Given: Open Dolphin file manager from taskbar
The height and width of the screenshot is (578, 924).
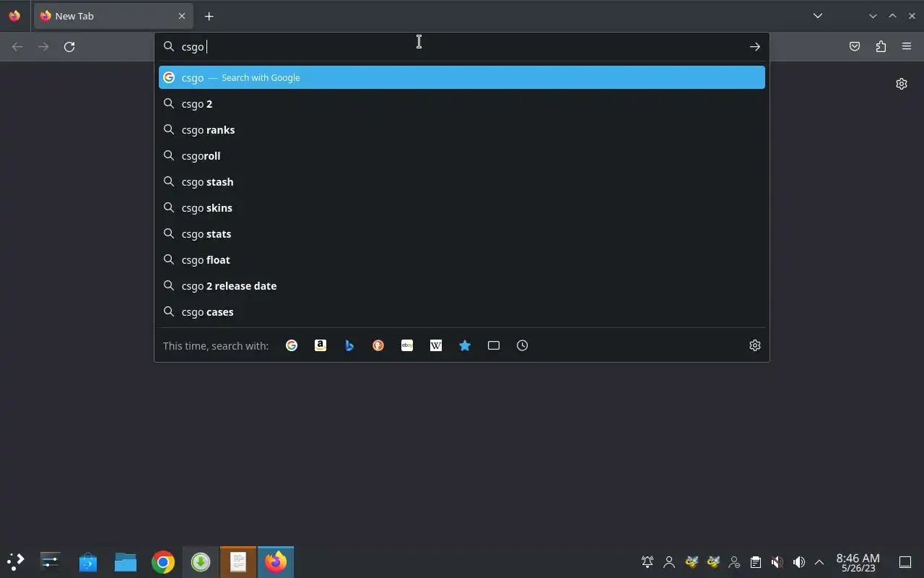Looking at the screenshot, I should (126, 561).
